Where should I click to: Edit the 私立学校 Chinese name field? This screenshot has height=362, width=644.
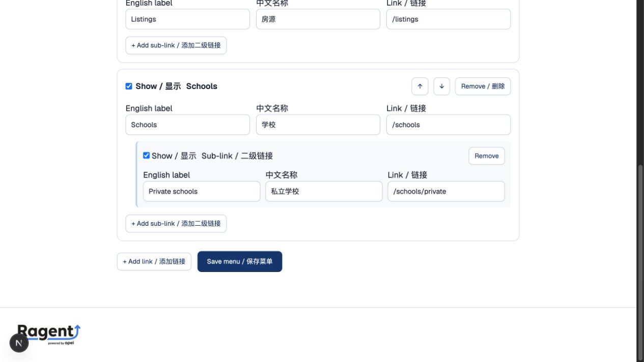tap(324, 192)
